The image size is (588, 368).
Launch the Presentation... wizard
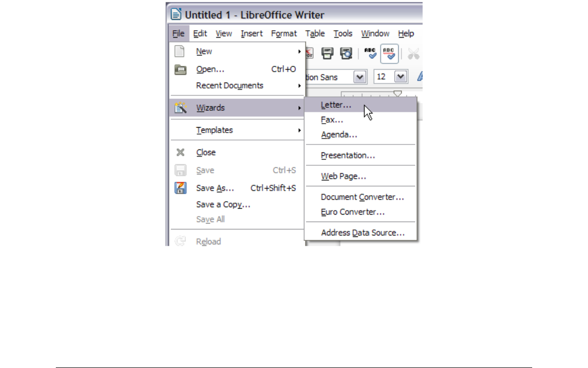click(361, 155)
